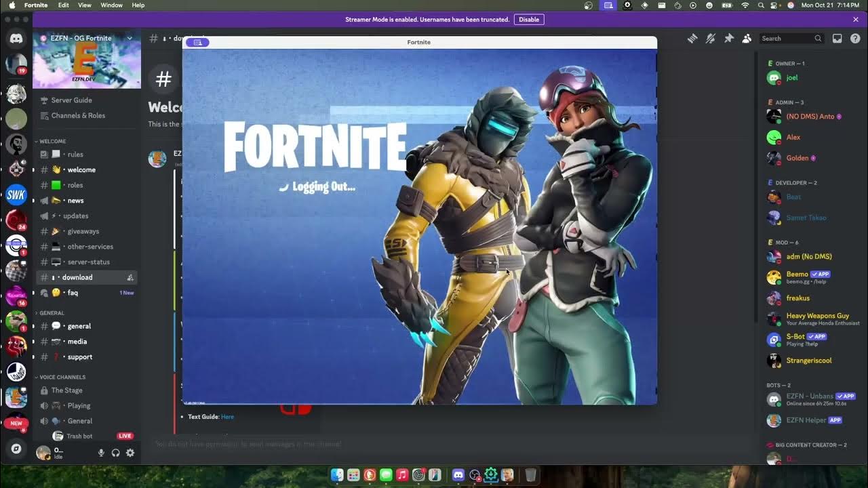Open the welcome channel
This screenshot has width=868, height=488.
pos(87,170)
